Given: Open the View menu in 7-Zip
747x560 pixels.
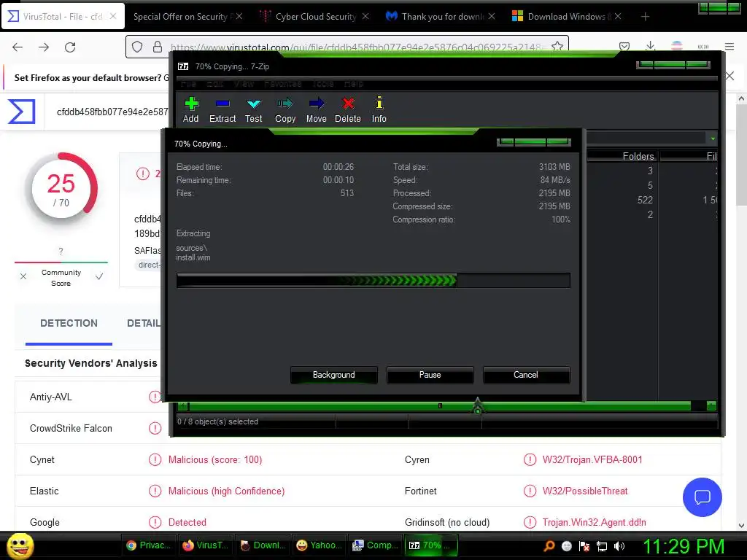Looking at the screenshot, I should click(244, 84).
